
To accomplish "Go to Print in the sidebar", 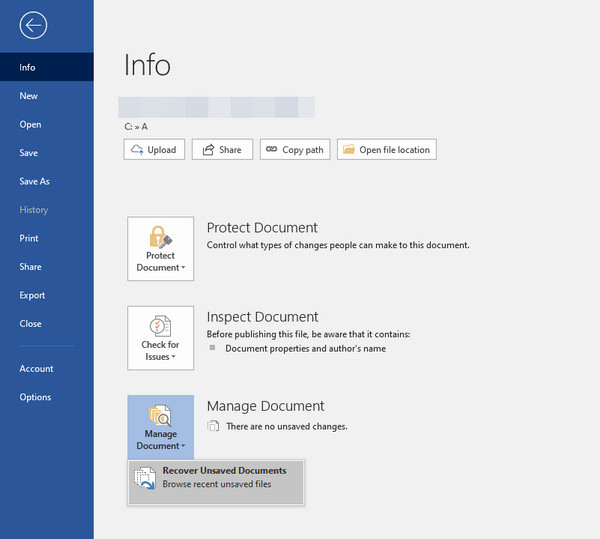I will (30, 238).
